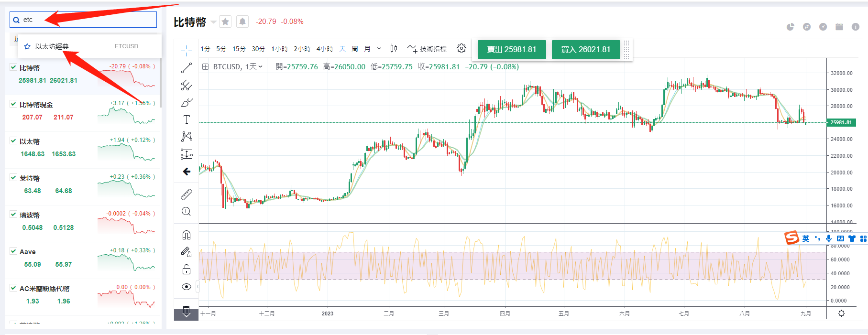Switch to 4小時 timeframe
Viewport: 868px width, 335px height.
[x=324, y=49]
